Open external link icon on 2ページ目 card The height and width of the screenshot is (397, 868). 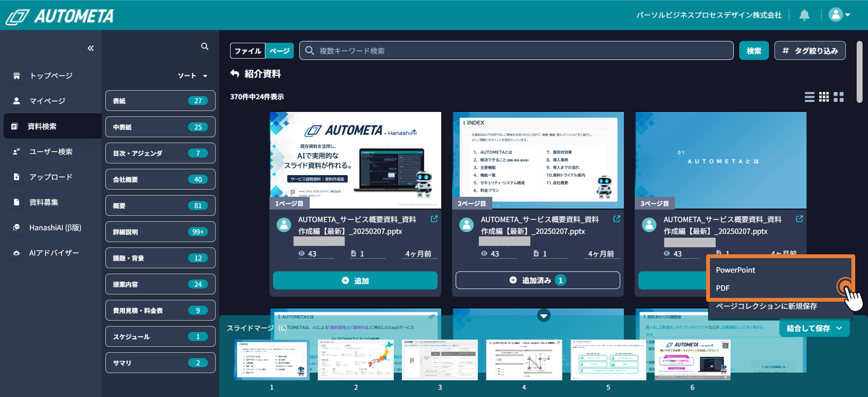point(617,219)
